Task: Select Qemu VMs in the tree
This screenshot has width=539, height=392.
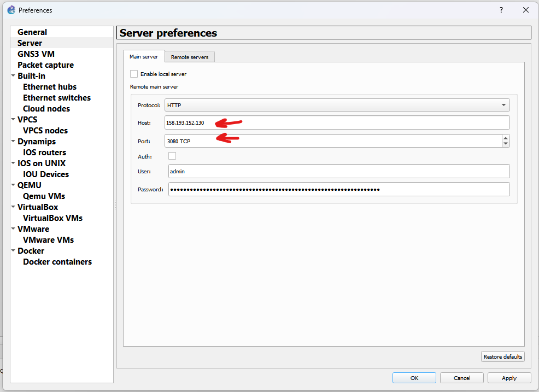Action: pyautogui.click(x=44, y=196)
